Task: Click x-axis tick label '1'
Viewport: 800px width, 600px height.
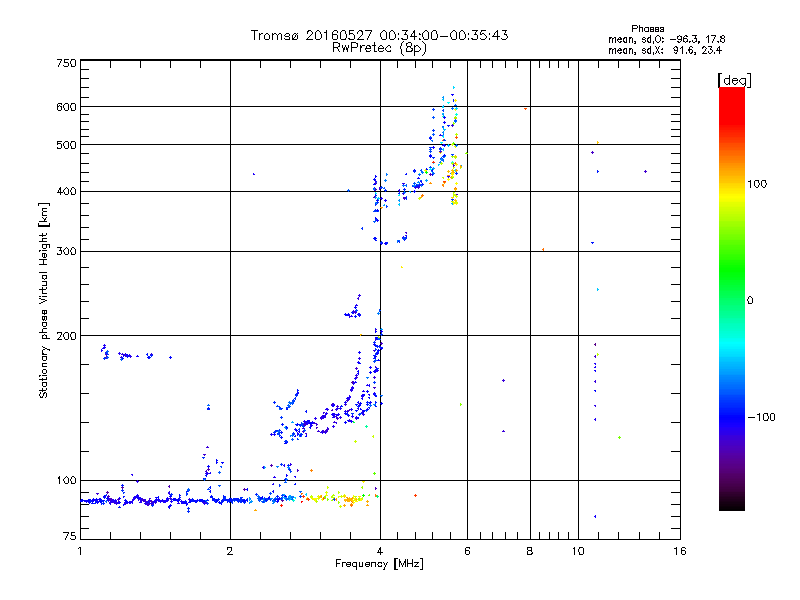Action: pyautogui.click(x=80, y=551)
